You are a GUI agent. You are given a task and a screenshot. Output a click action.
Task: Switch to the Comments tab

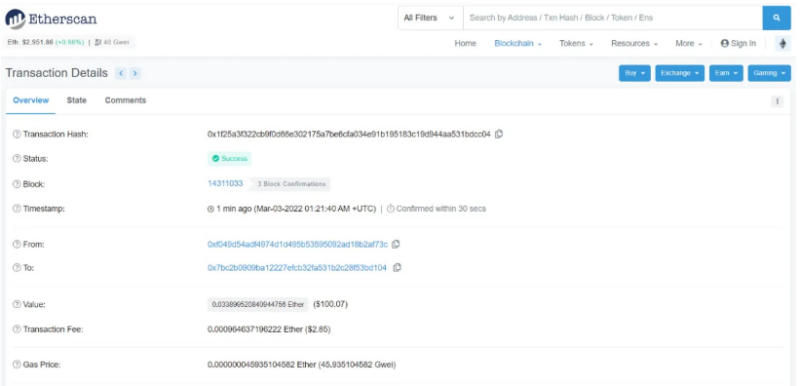point(126,100)
